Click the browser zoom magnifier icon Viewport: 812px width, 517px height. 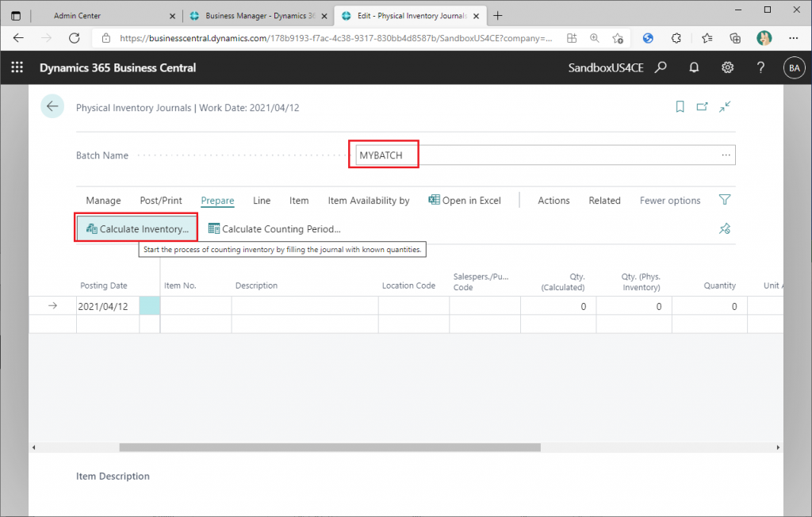coord(595,38)
